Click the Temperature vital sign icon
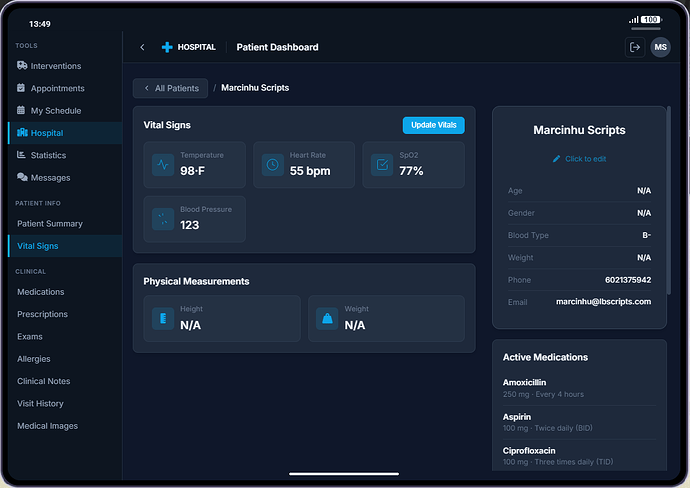The width and height of the screenshot is (690, 488). coord(163,165)
